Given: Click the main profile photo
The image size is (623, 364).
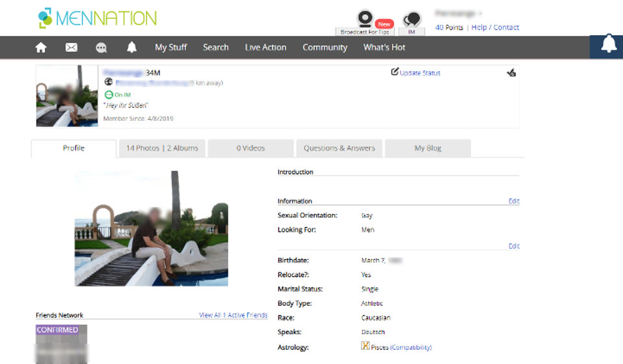Looking at the screenshot, I should click(151, 228).
